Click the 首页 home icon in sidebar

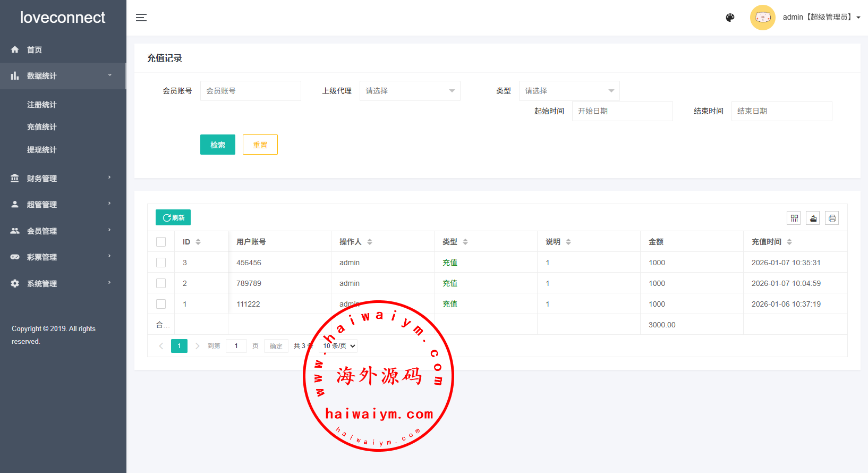(15, 49)
